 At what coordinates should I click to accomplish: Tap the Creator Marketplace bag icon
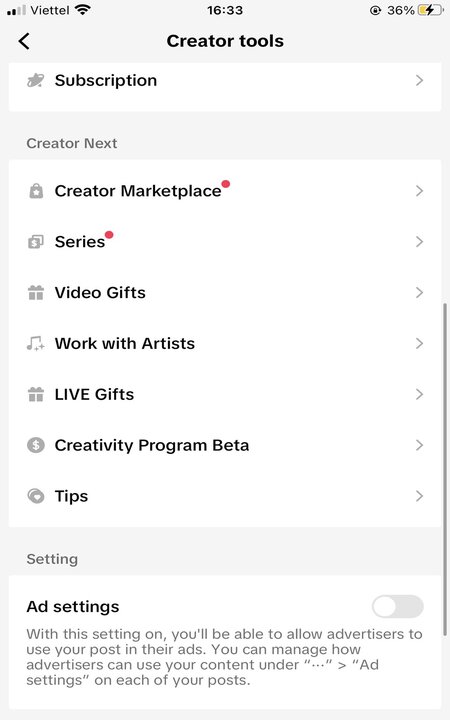point(36,191)
